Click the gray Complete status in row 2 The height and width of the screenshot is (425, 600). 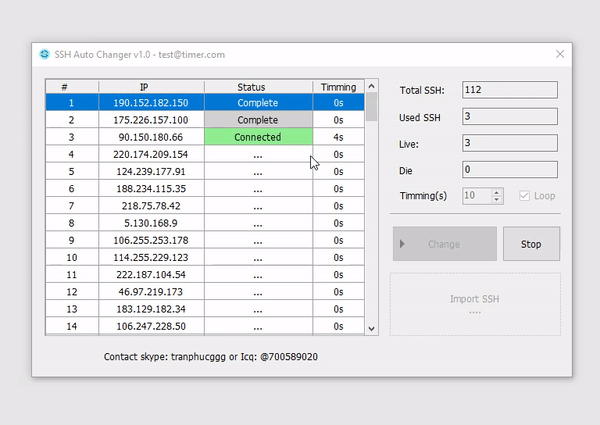pyautogui.click(x=258, y=120)
